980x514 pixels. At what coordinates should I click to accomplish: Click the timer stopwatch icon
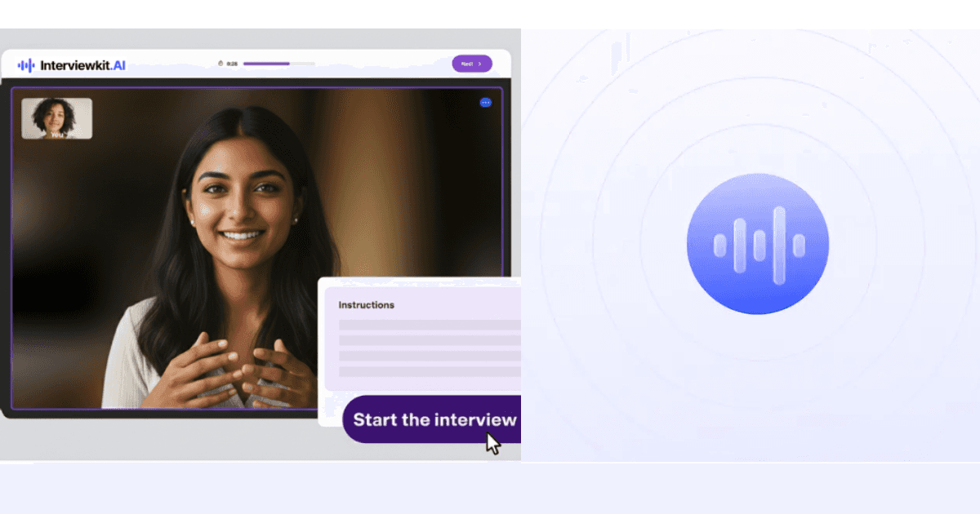click(x=220, y=63)
